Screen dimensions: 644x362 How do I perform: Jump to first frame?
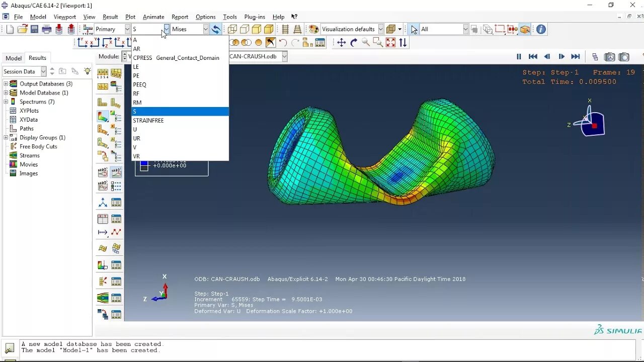533,57
